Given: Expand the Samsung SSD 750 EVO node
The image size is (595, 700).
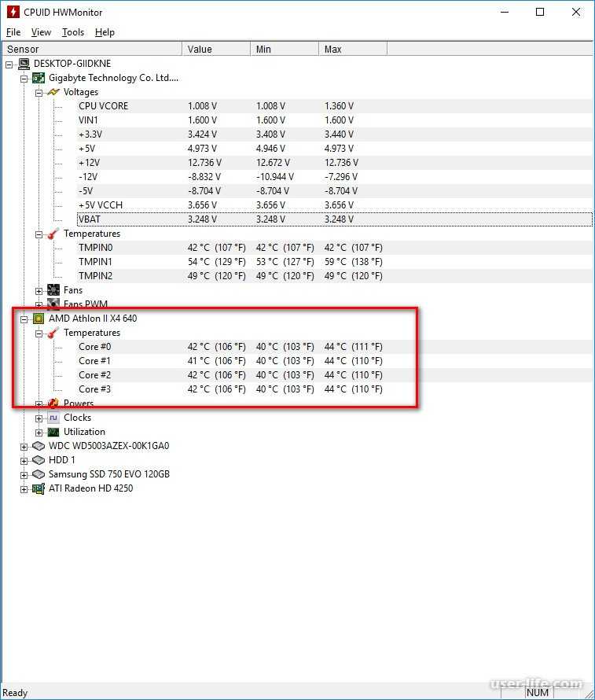Looking at the screenshot, I should [x=24, y=475].
